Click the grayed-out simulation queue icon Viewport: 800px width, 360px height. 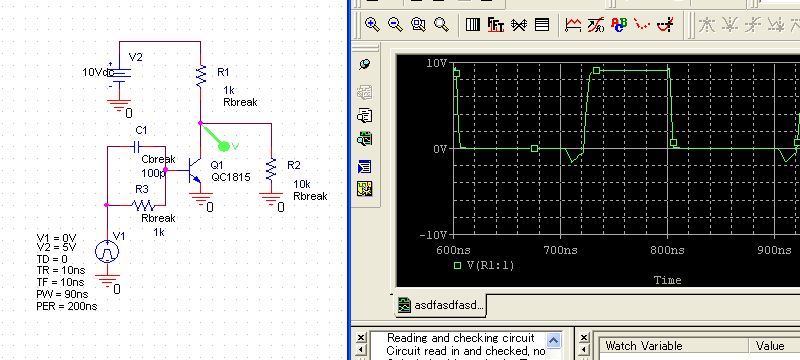[x=365, y=93]
